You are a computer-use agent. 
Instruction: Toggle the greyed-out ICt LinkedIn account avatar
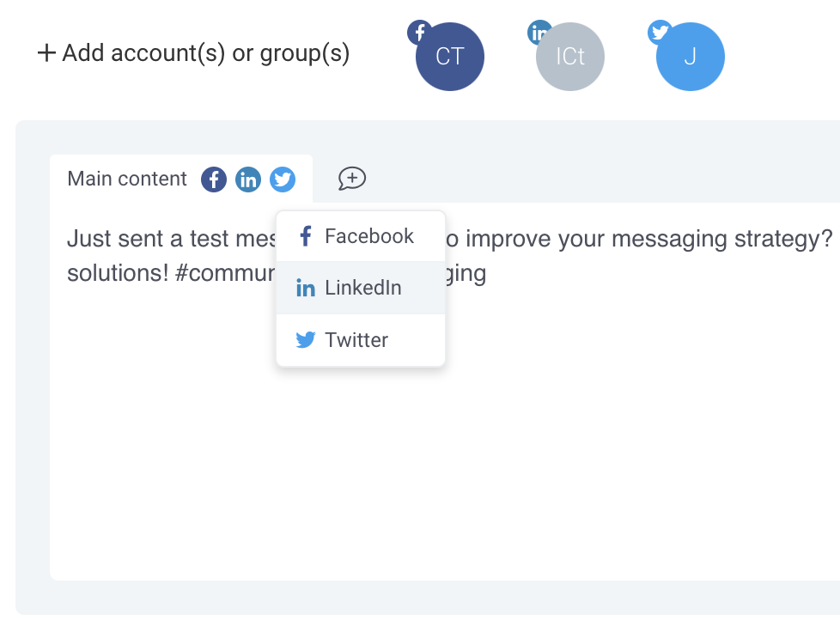coord(570,57)
